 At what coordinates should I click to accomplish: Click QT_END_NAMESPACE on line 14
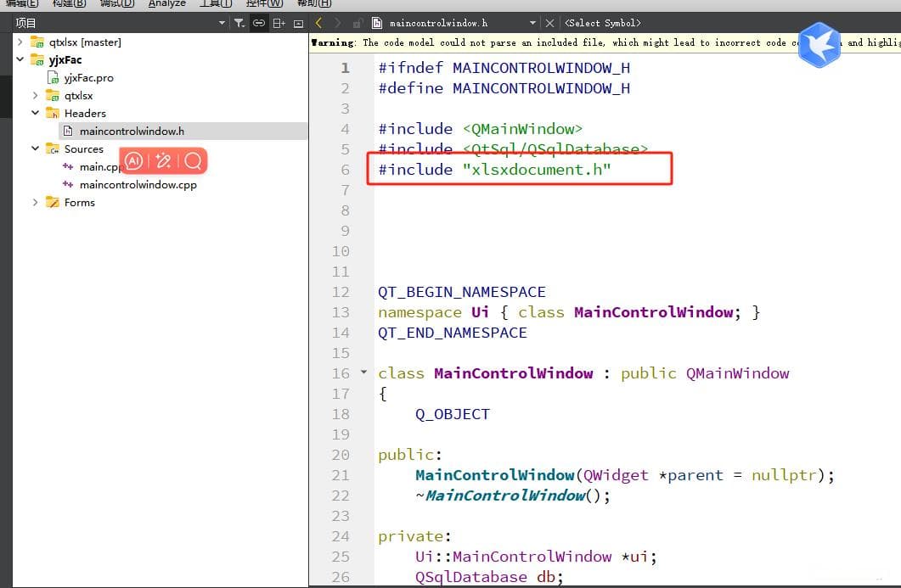point(453,333)
